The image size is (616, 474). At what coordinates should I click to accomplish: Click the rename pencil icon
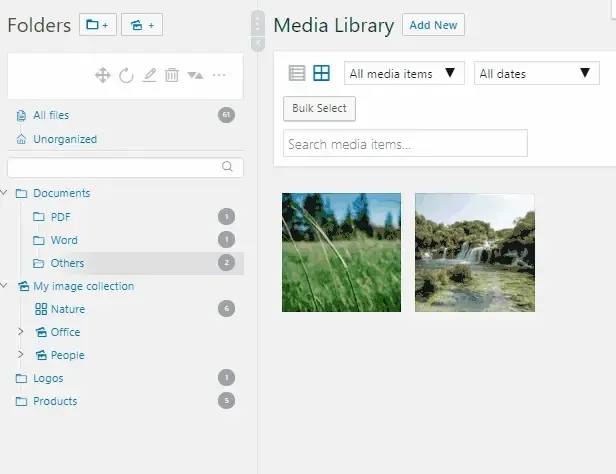(149, 75)
